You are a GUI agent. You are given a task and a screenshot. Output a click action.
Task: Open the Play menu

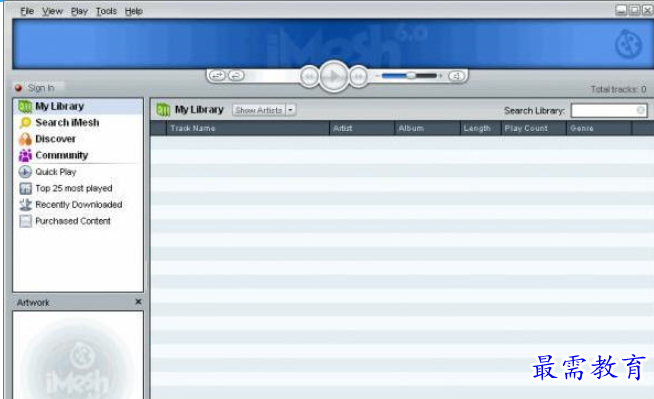pyautogui.click(x=79, y=11)
